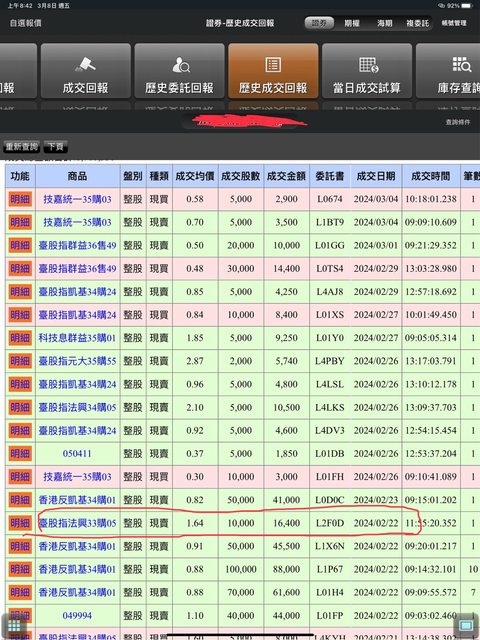The height and width of the screenshot is (640, 480).
Task: Switch to the 海期 segment
Action: coord(384,23)
